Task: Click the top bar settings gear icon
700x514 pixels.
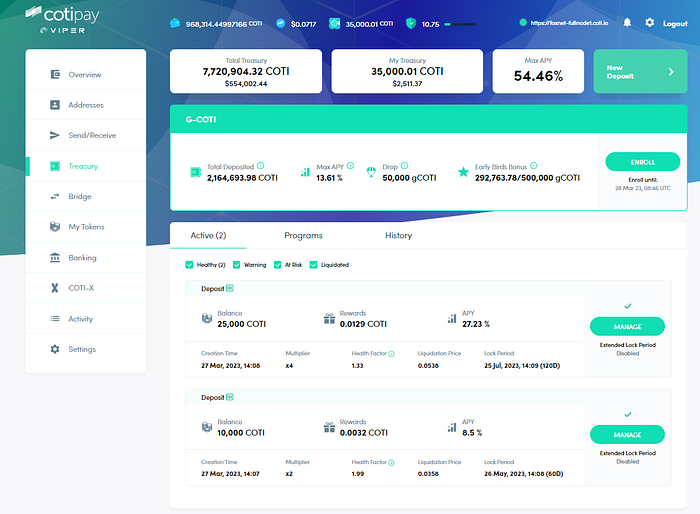Action: point(650,22)
